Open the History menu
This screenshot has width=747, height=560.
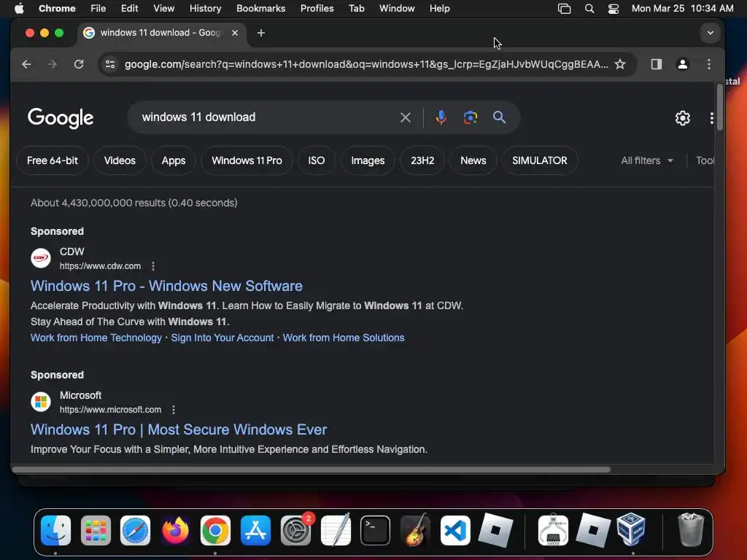(205, 9)
